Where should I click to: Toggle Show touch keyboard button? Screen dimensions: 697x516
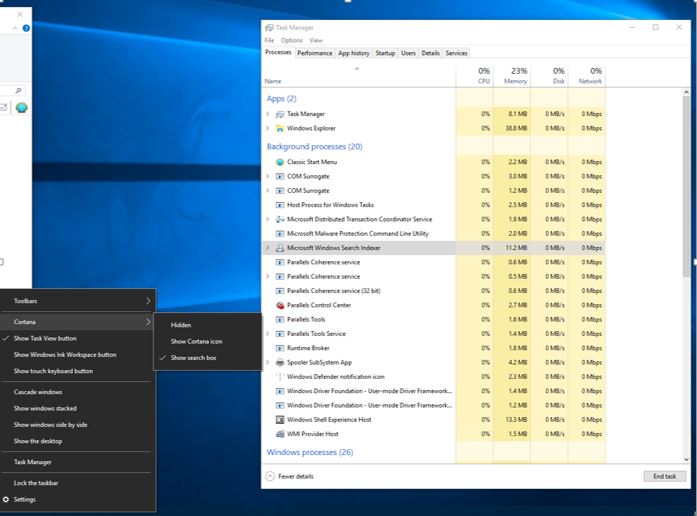[x=78, y=371]
